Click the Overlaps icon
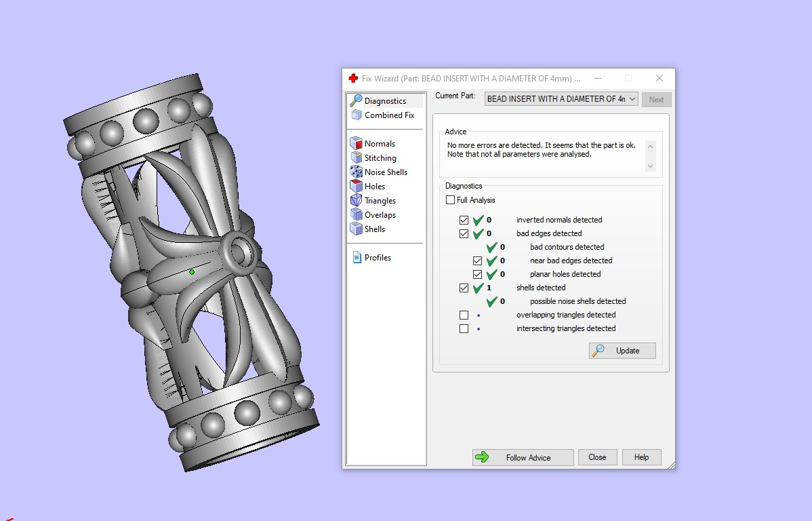Viewport: 812px width, 521px height. click(x=356, y=214)
